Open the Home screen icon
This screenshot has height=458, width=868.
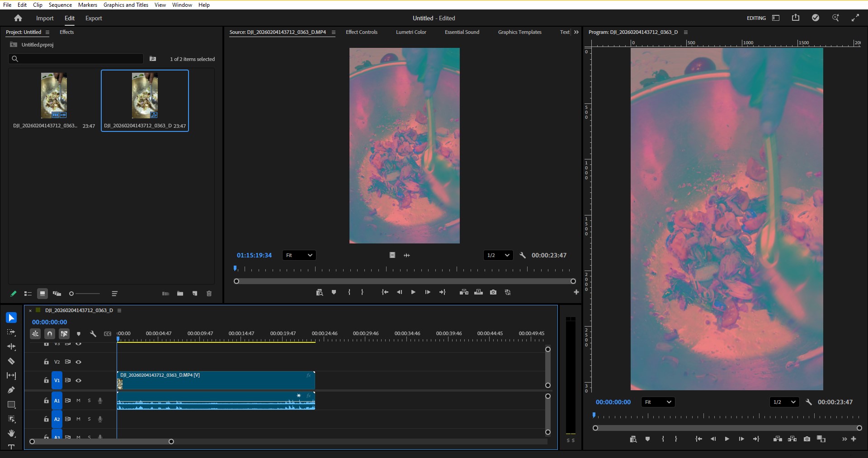pyautogui.click(x=18, y=18)
